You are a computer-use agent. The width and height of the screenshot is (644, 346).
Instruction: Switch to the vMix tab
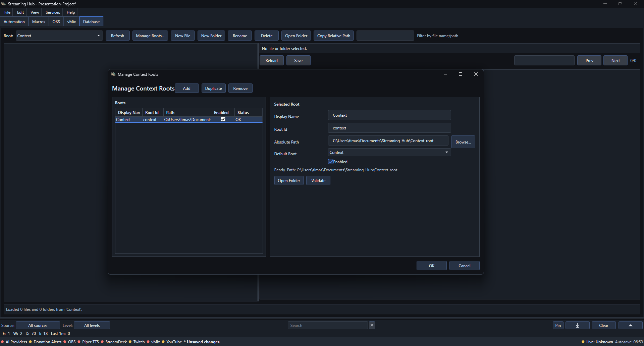(71, 21)
